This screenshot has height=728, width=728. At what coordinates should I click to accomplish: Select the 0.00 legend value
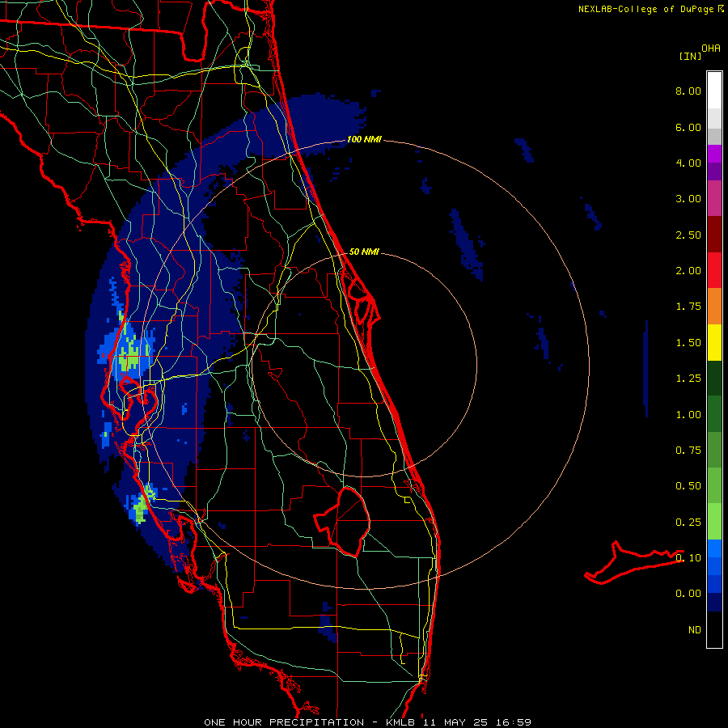tap(688, 594)
